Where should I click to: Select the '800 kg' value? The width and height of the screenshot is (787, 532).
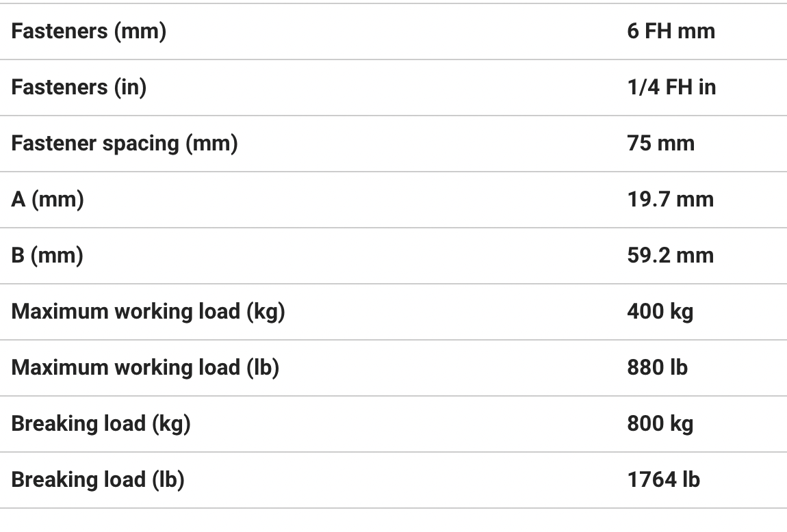(x=660, y=424)
